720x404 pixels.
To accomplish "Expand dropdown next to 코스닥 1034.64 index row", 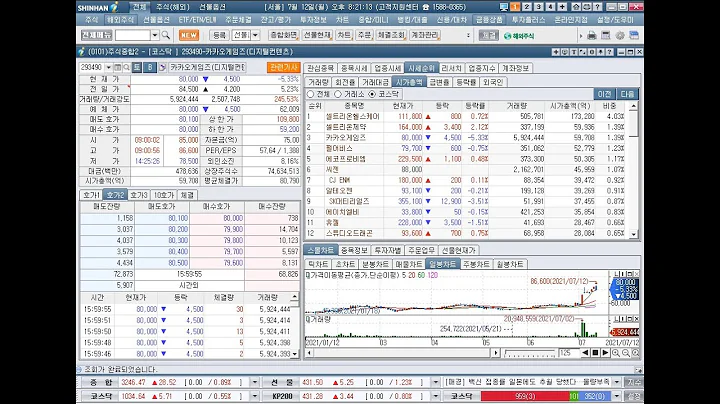I will point(255,396).
